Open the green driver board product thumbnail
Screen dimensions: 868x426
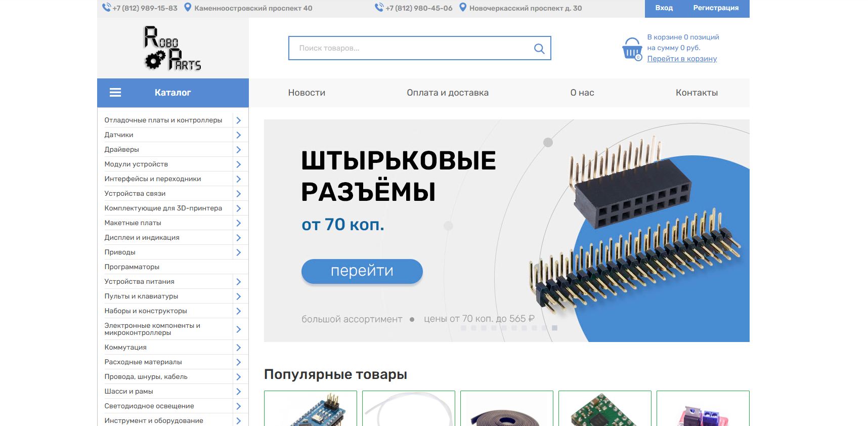(605, 408)
